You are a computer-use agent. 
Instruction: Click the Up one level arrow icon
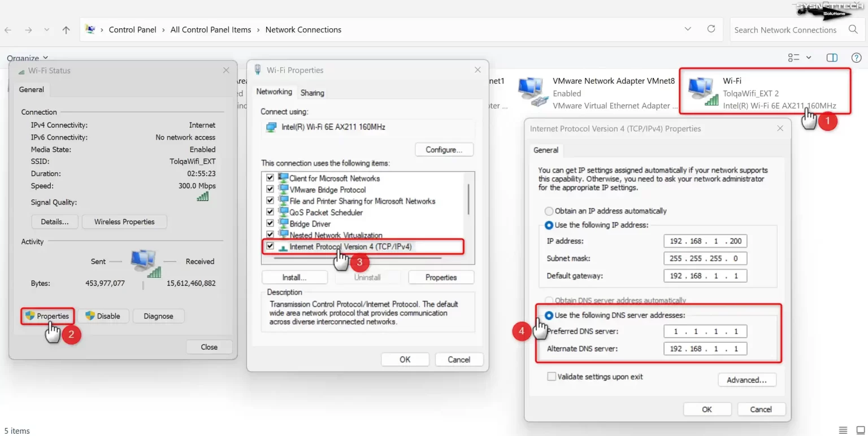click(x=66, y=30)
